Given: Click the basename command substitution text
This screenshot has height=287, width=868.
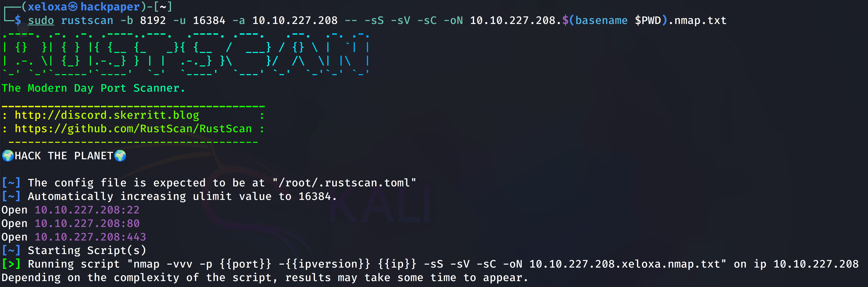Looking at the screenshot, I should (602, 20).
